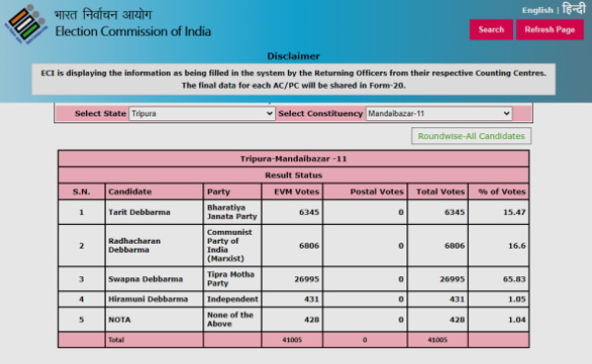
Task: Click the Election Commission of India title text
Action: [133, 32]
